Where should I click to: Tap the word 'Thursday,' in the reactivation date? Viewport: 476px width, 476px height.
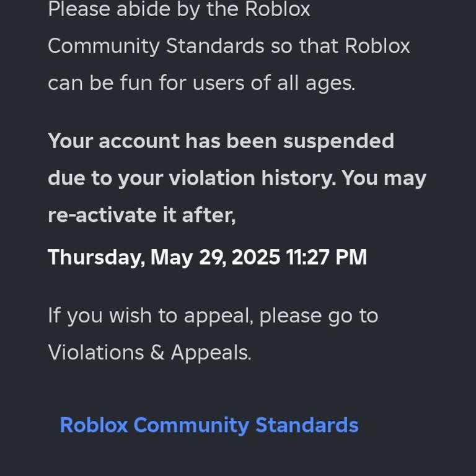pyautogui.click(x=96, y=257)
